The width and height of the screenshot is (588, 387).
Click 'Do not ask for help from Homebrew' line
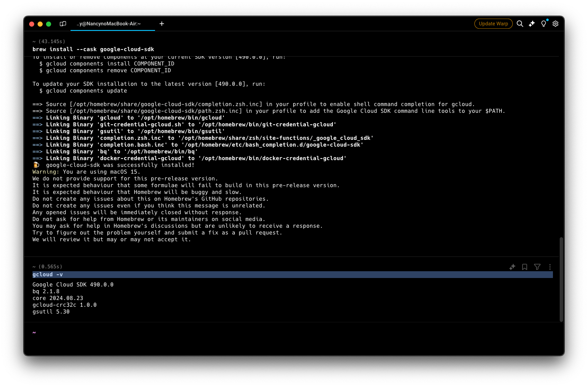pos(149,219)
